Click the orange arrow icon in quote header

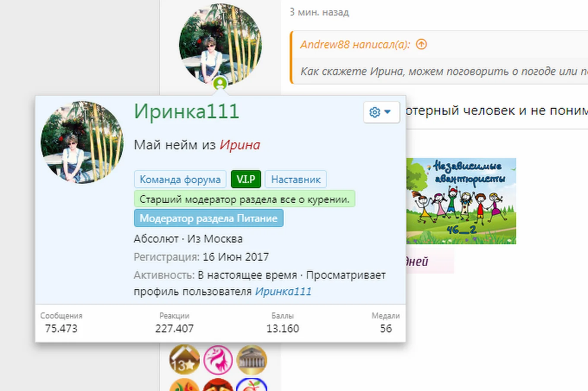tap(422, 44)
